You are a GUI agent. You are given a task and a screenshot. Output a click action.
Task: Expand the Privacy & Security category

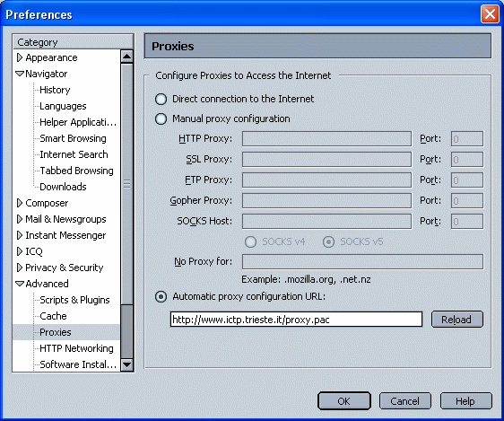point(20,268)
